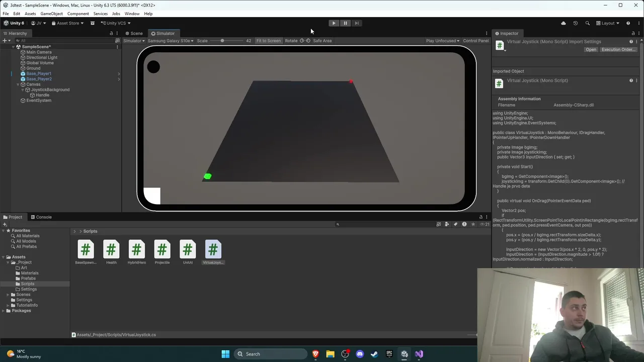Open the File menu
Image resolution: width=644 pixels, height=362 pixels.
[6, 14]
